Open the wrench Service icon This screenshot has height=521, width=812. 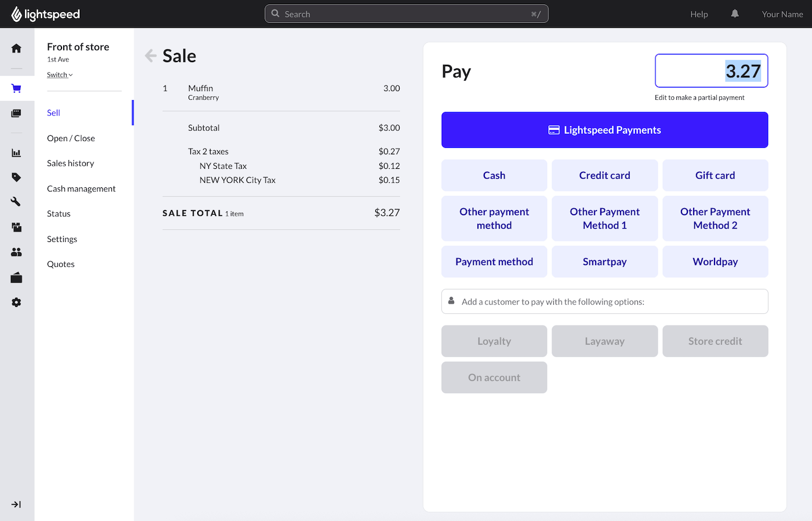[16, 202]
